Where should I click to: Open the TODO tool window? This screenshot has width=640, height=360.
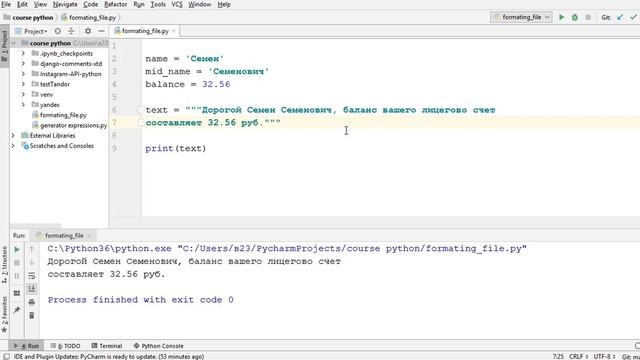(65, 346)
